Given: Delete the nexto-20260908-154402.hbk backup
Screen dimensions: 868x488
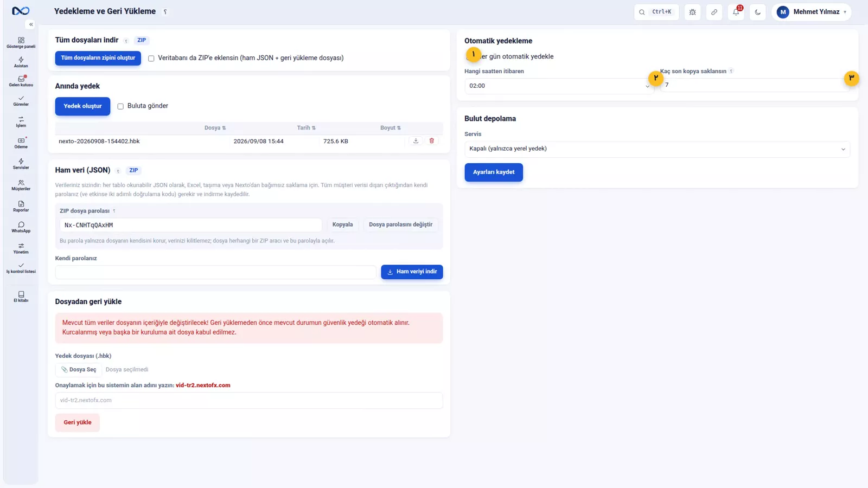Looking at the screenshot, I should coord(432,141).
